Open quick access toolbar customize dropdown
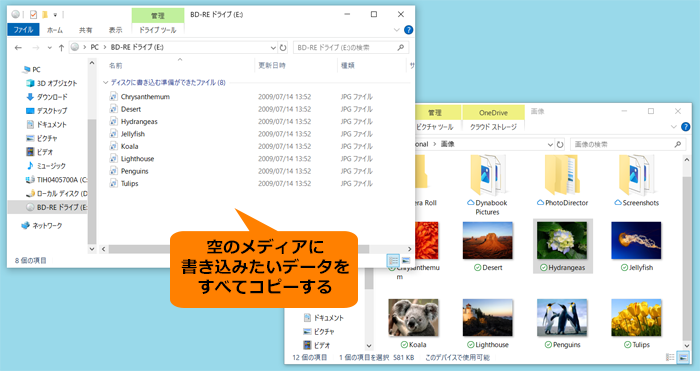This screenshot has width=700, height=371. point(55,15)
